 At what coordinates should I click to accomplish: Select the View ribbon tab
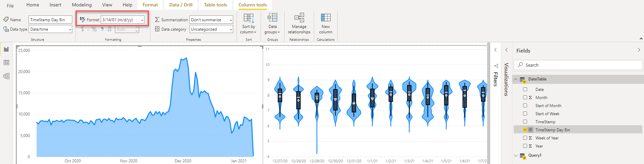pyautogui.click(x=107, y=5)
